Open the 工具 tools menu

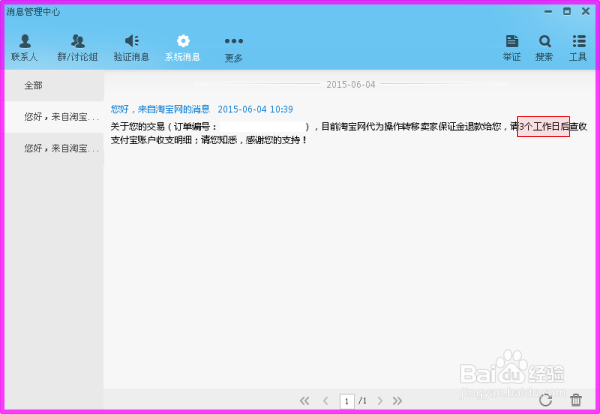click(x=578, y=48)
